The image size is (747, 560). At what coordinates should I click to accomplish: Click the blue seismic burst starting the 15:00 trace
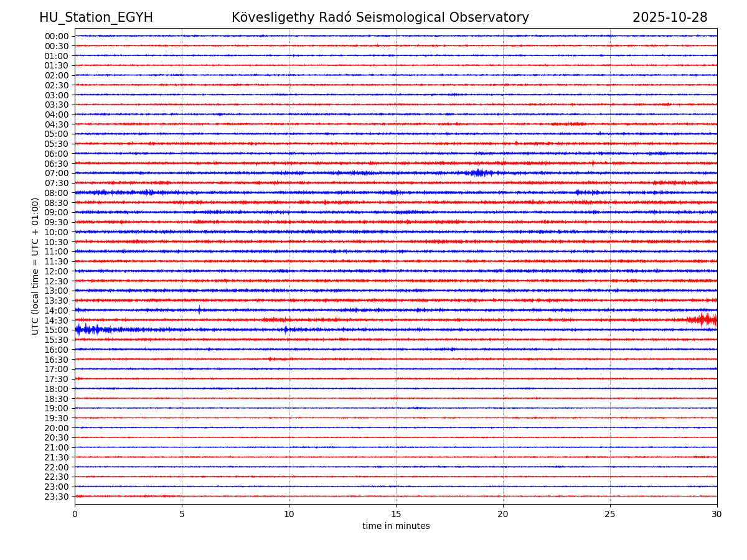coord(87,330)
